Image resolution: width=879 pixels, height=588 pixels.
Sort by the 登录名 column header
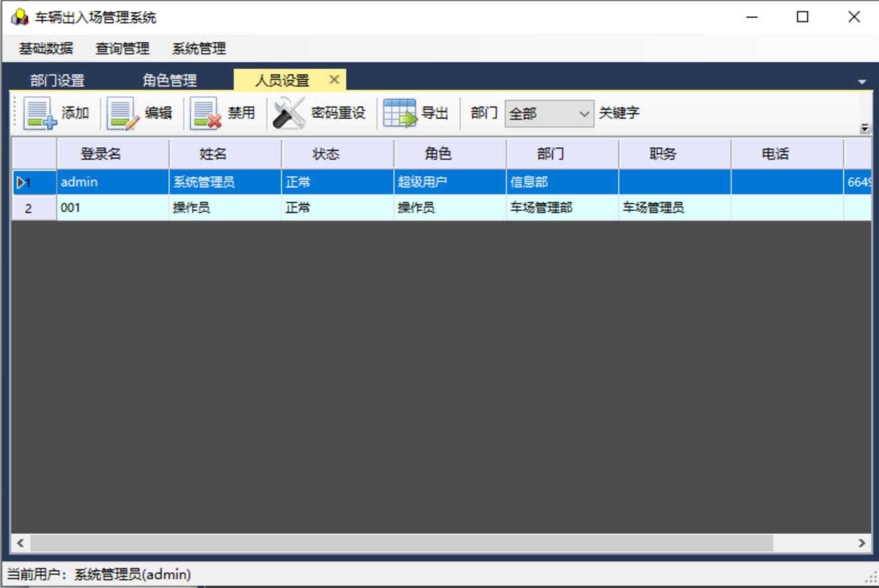[101, 154]
